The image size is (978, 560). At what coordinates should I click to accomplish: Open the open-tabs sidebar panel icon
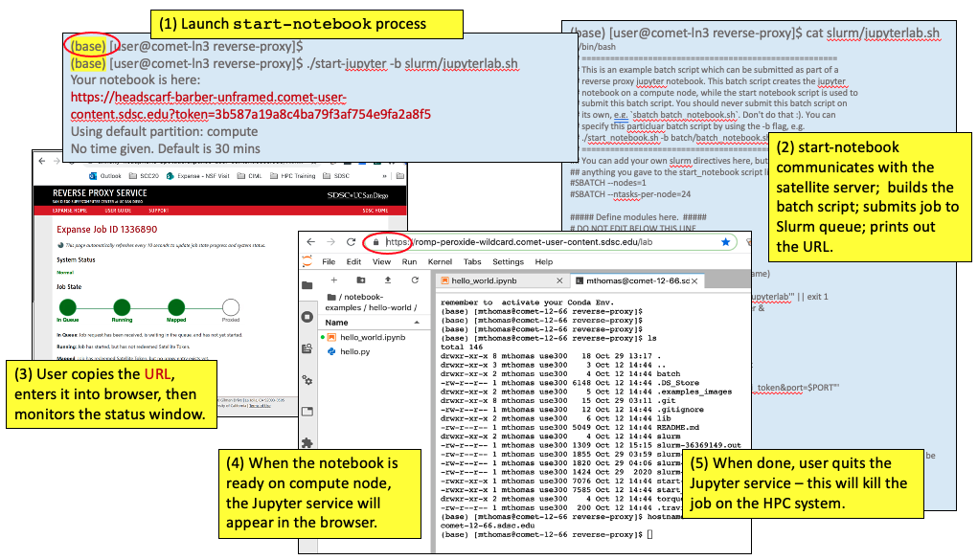coord(307,412)
